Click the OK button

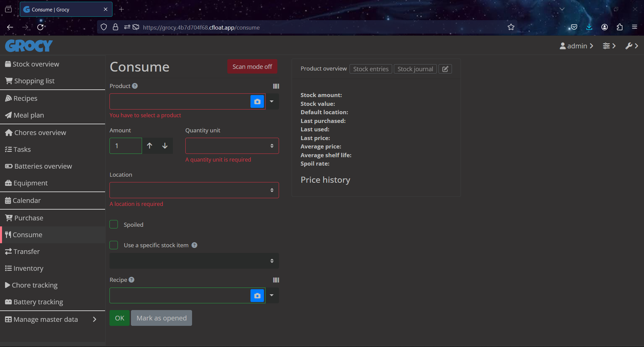pos(120,318)
